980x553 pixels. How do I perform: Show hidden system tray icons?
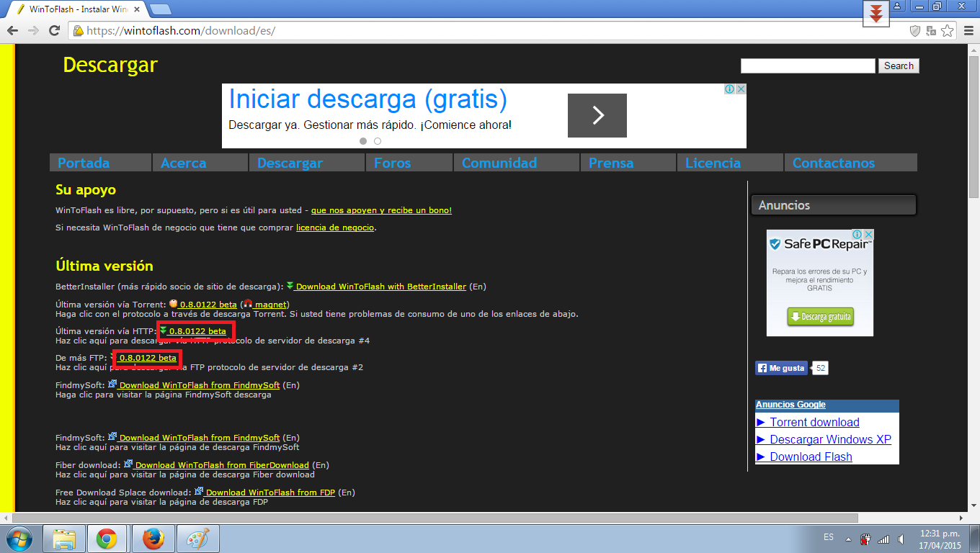coord(848,539)
